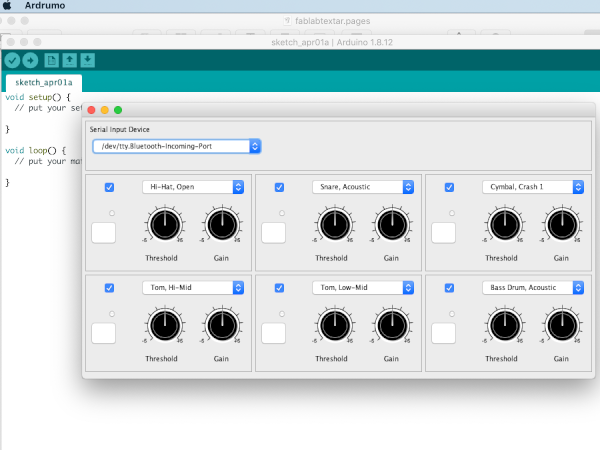Click the Threshold knob for Tom, Low-Mid

(335, 326)
